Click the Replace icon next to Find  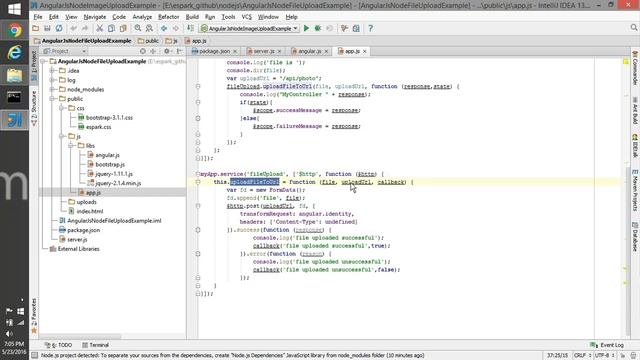pos(149,28)
